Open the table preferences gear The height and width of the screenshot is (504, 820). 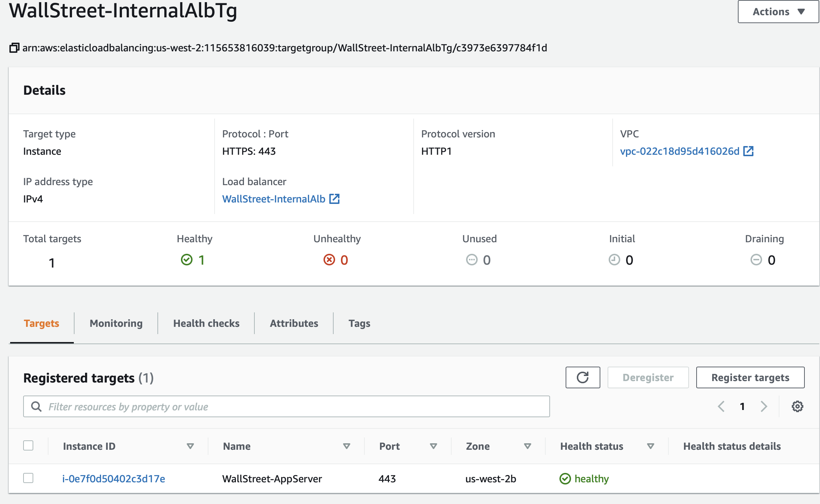[x=797, y=406]
